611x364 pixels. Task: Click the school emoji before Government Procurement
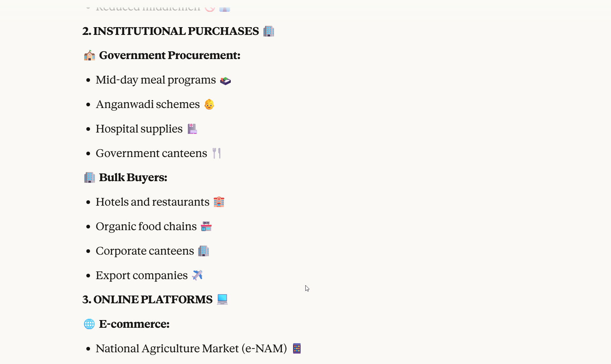click(x=89, y=55)
